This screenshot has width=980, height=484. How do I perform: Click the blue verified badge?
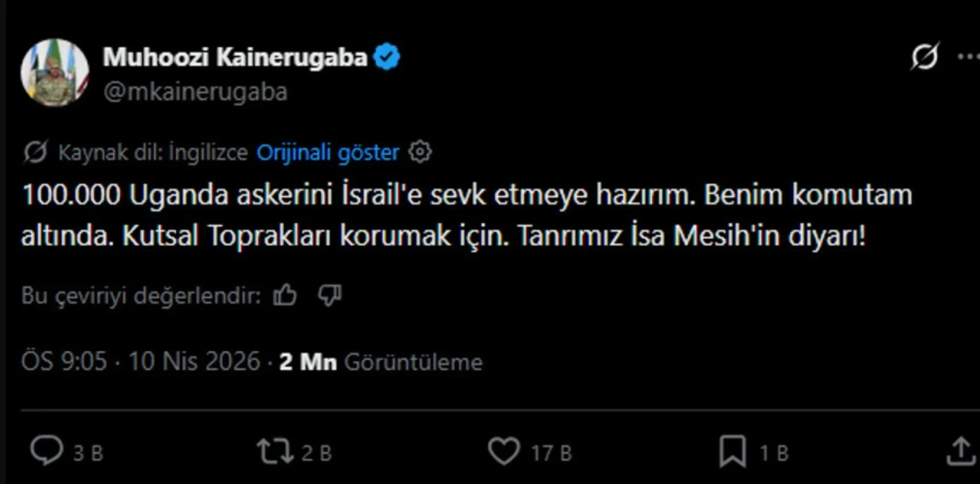tap(387, 57)
